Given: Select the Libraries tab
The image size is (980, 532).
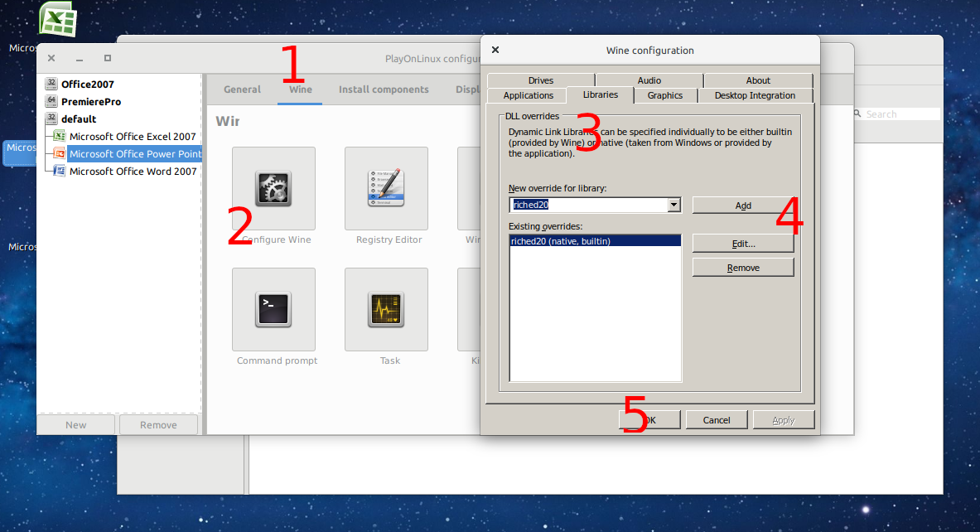Looking at the screenshot, I should coord(600,94).
